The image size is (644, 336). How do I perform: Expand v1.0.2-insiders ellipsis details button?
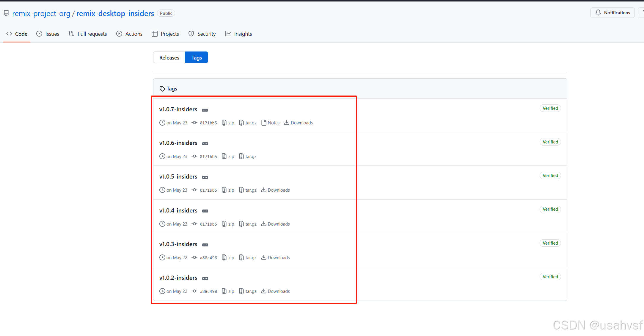tap(205, 279)
